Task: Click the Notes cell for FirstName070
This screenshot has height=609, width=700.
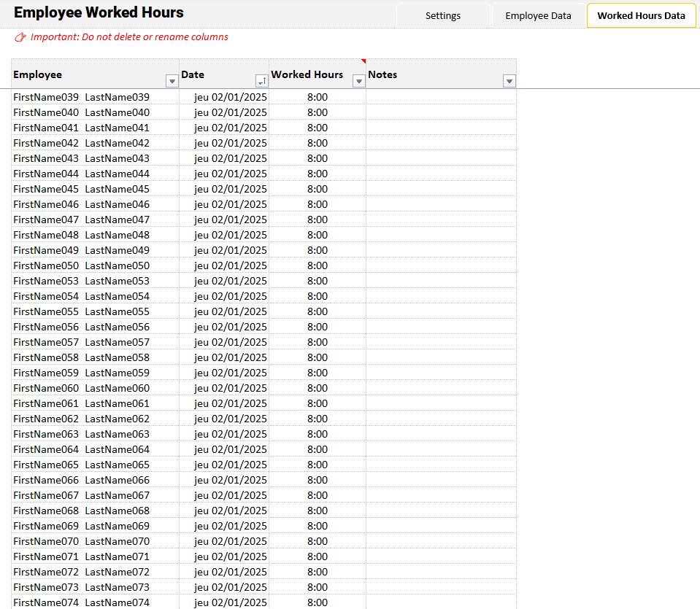Action: tap(441, 541)
